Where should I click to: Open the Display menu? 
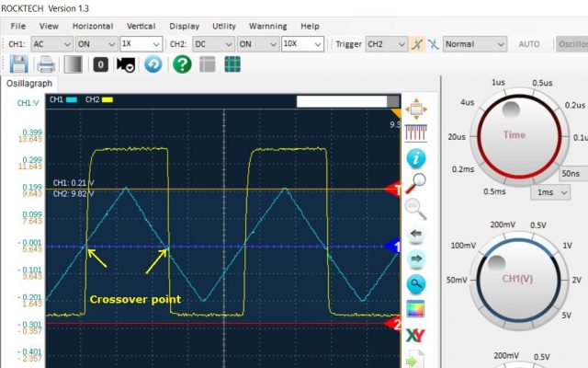coord(184,27)
